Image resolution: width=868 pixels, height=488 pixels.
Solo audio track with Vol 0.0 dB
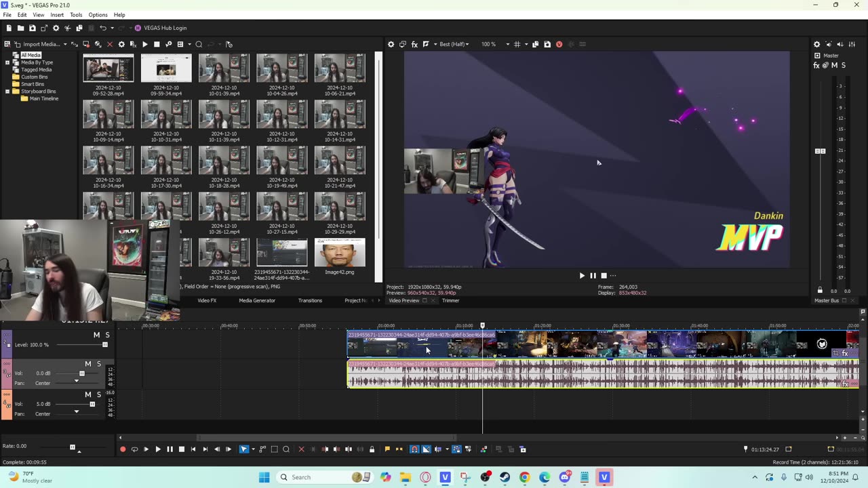98,364
